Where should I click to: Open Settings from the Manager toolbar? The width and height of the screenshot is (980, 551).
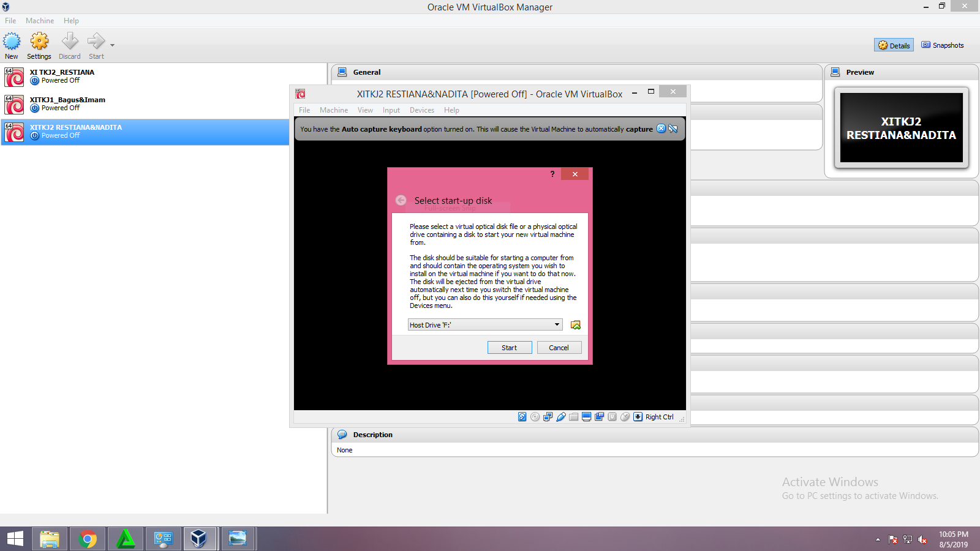coord(39,42)
